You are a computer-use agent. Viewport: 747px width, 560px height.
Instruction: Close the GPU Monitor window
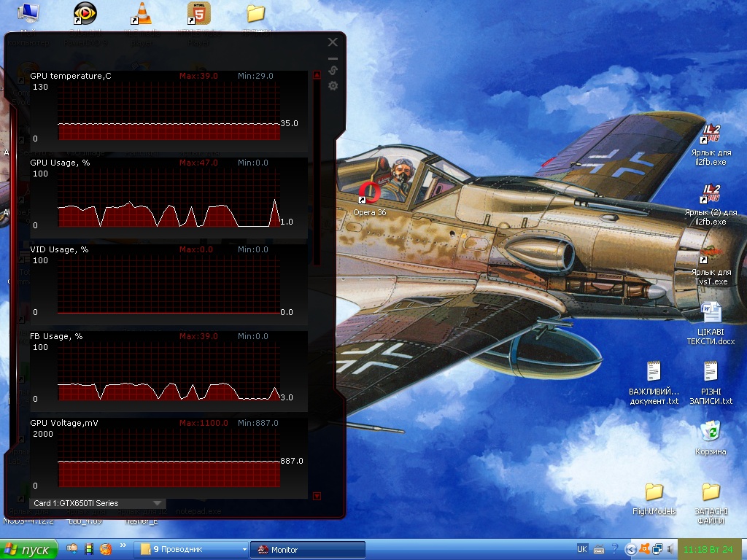coord(333,42)
